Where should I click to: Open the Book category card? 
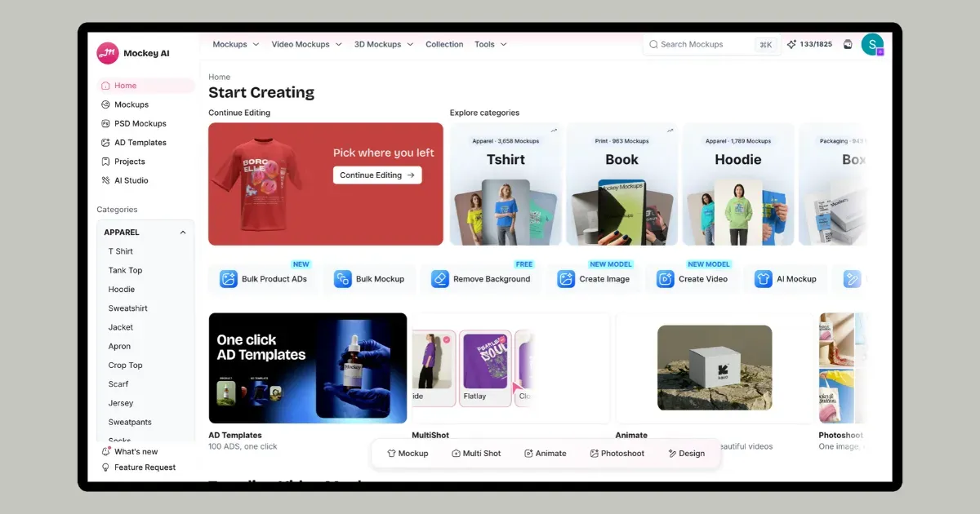pyautogui.click(x=622, y=184)
